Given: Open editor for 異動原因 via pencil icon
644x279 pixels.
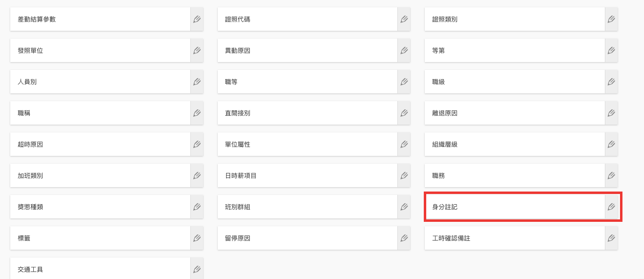Looking at the screenshot, I should pyautogui.click(x=404, y=51).
